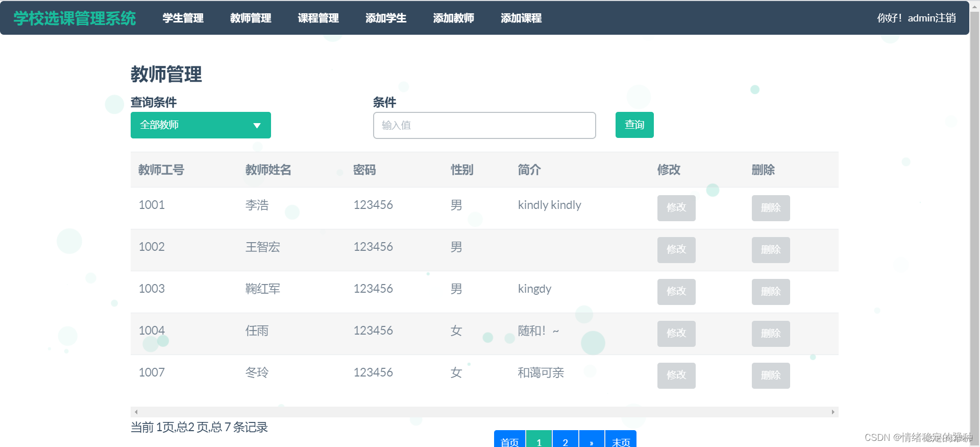Click the 教师管理 page heading
The width and height of the screenshot is (980, 447).
point(166,75)
